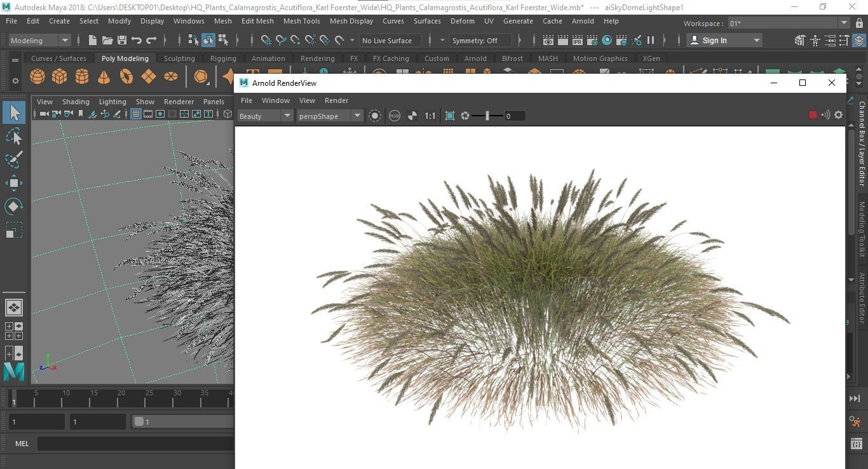Open shelf options gear menu
Screen dimensions: 868x469
(x=15, y=81)
